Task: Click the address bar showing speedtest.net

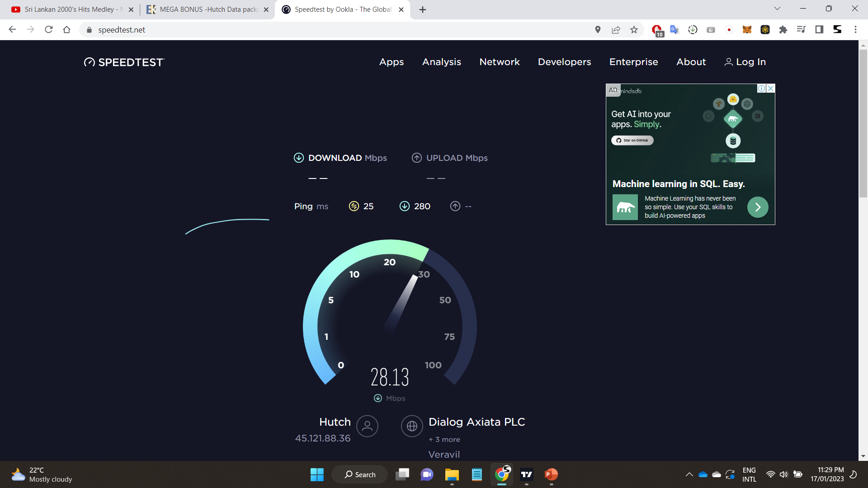Action: click(335, 30)
